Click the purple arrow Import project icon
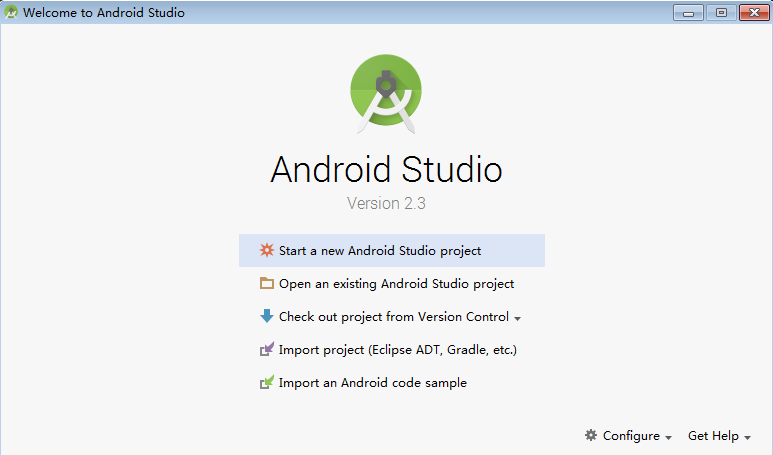 click(267, 349)
